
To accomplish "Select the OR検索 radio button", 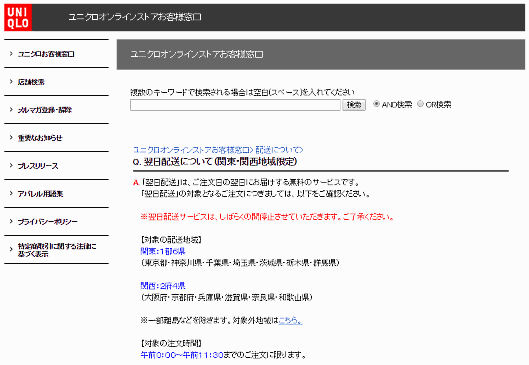I will (x=420, y=104).
